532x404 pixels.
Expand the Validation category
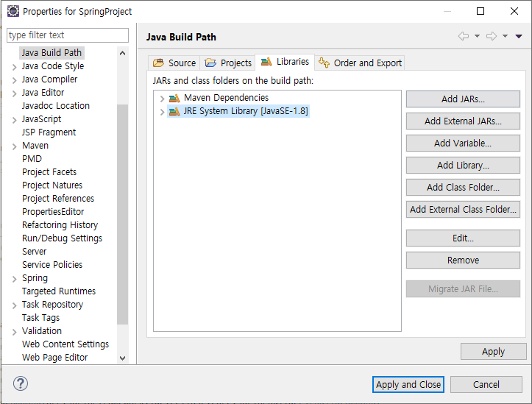click(x=14, y=332)
